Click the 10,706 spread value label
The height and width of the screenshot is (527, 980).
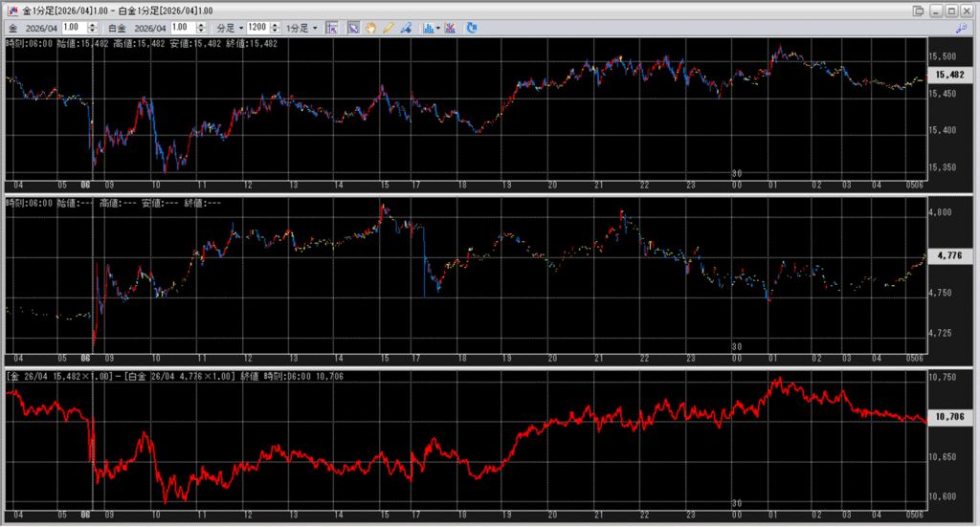948,417
